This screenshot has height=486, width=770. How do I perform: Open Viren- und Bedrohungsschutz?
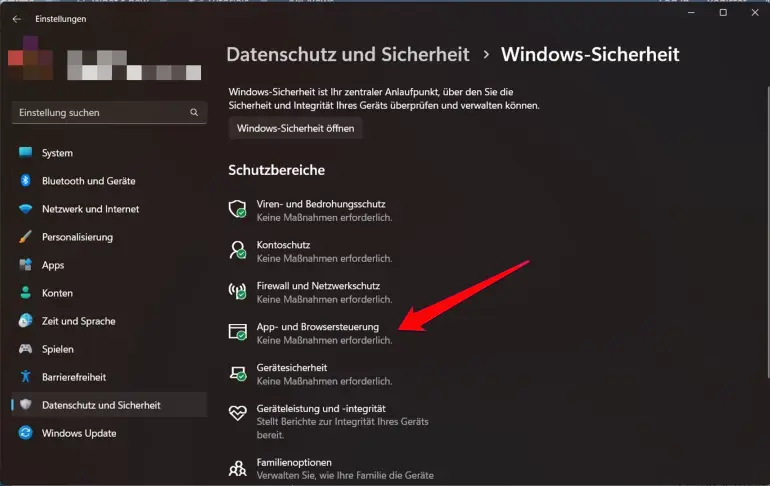[321, 204]
